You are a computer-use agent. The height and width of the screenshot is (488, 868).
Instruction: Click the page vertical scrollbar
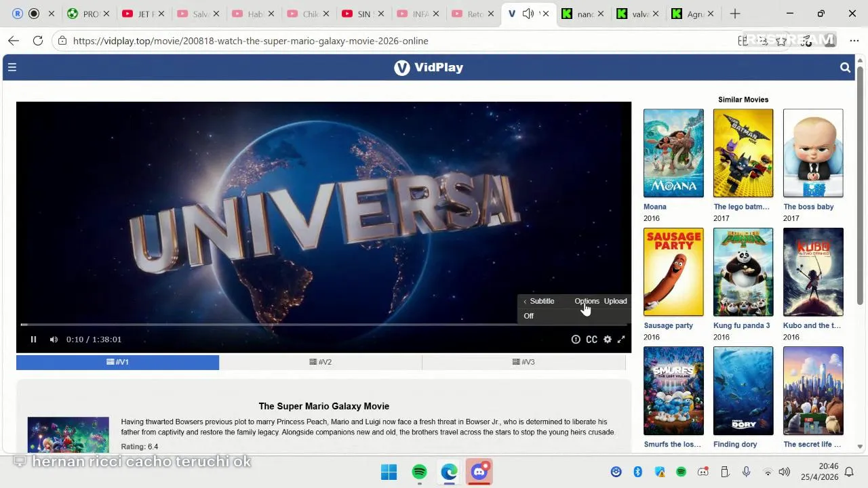pyautogui.click(x=860, y=185)
